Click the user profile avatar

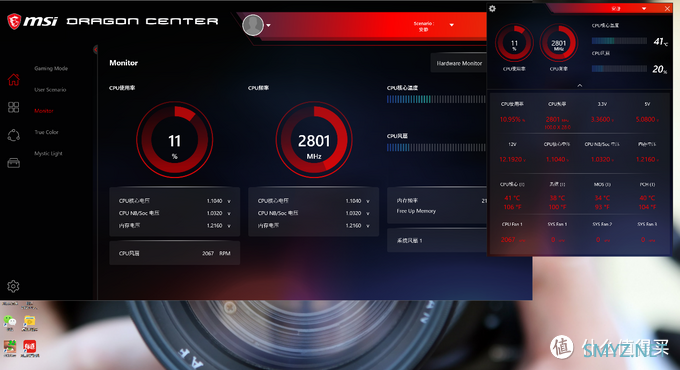[253, 25]
